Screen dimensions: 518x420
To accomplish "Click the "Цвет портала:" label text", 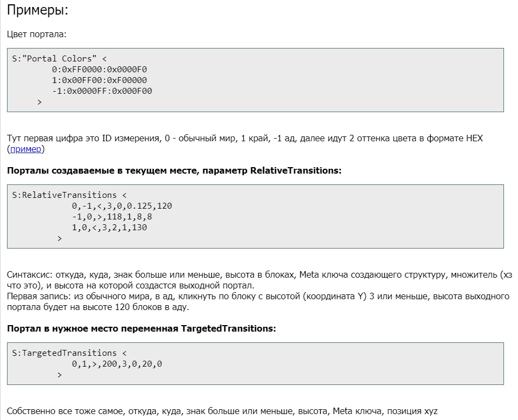I will pyautogui.click(x=36, y=35).
